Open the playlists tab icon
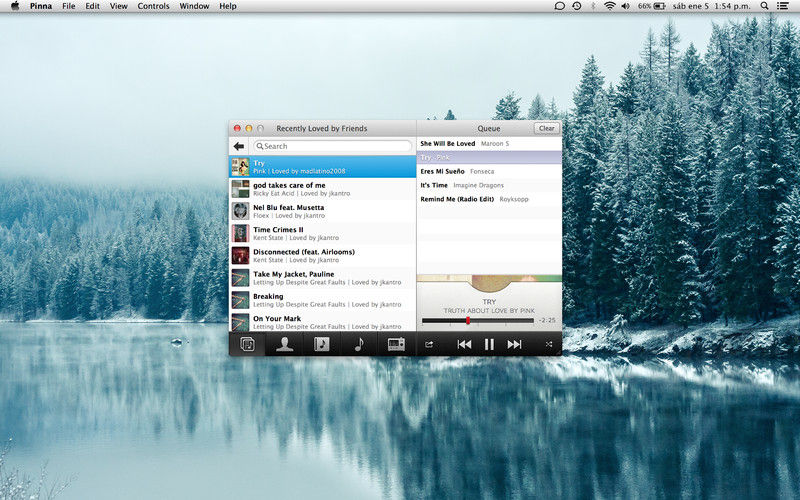The width and height of the screenshot is (800, 500). tap(247, 344)
